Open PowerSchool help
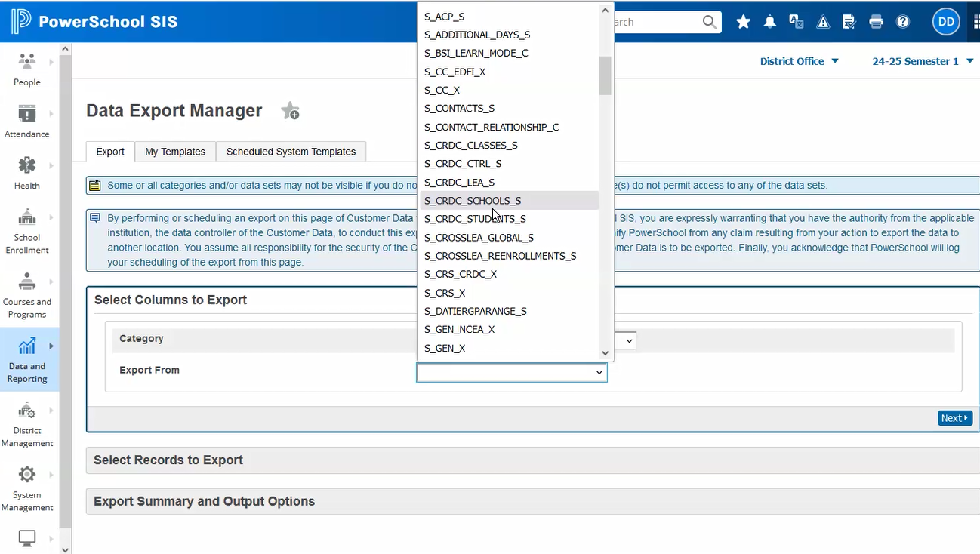This screenshot has height=554, width=980. (x=903, y=21)
